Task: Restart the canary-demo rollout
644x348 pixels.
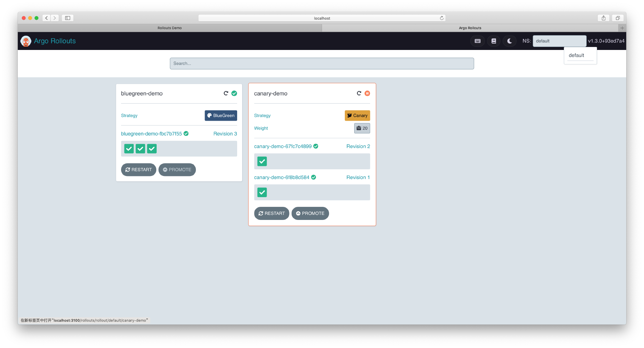Action: 272,213
